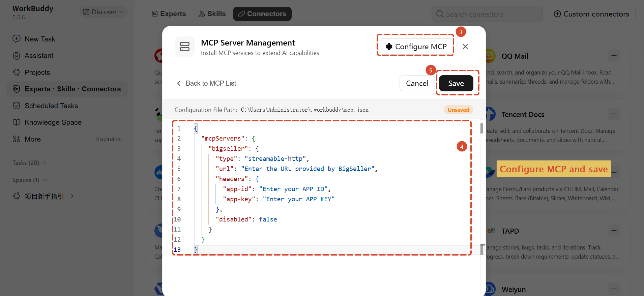Go back to MCP List
Image resolution: width=644 pixels, height=296 pixels.
[206, 83]
